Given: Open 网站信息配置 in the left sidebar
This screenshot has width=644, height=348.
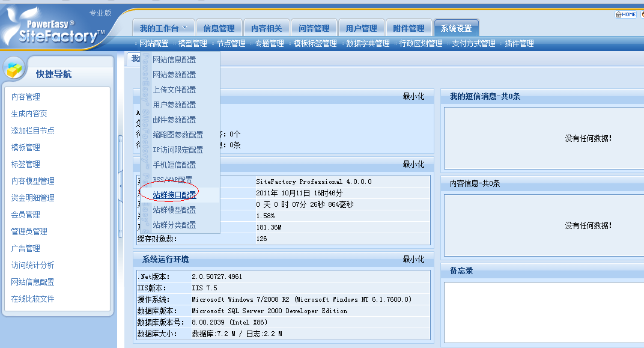Looking at the screenshot, I should (33, 282).
